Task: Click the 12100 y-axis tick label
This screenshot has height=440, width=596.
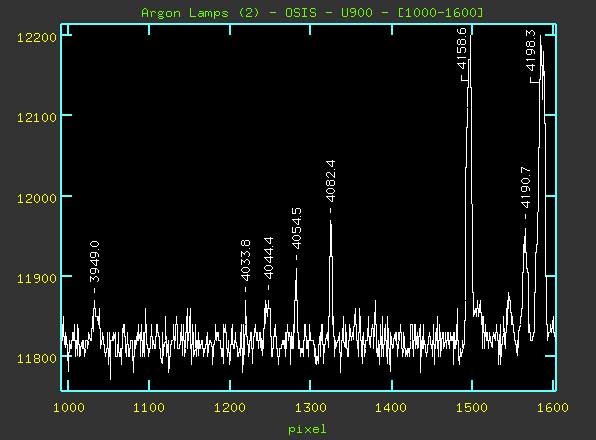Action: pyautogui.click(x=36, y=117)
